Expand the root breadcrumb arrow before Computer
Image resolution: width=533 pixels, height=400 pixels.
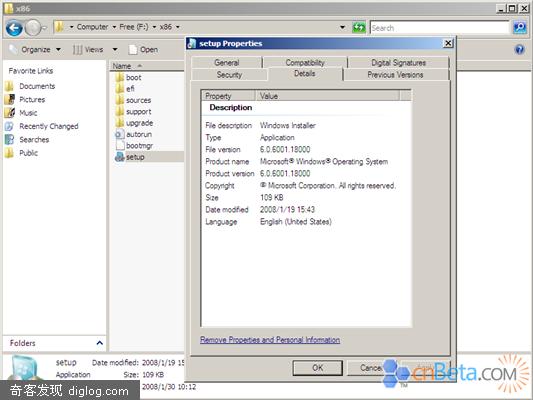click(x=71, y=27)
